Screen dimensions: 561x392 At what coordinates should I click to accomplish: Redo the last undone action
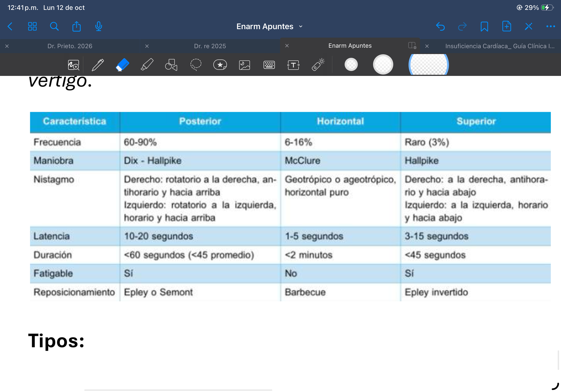(x=462, y=26)
